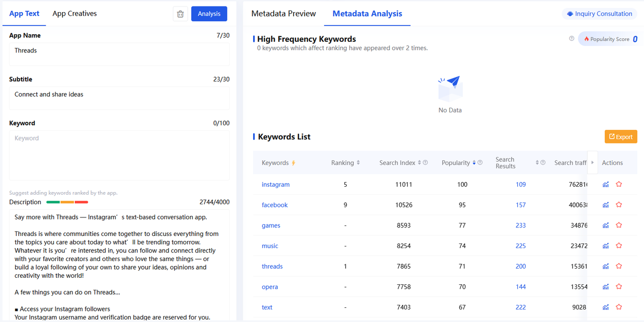
Task: Open search results count 157
Action: point(521,205)
